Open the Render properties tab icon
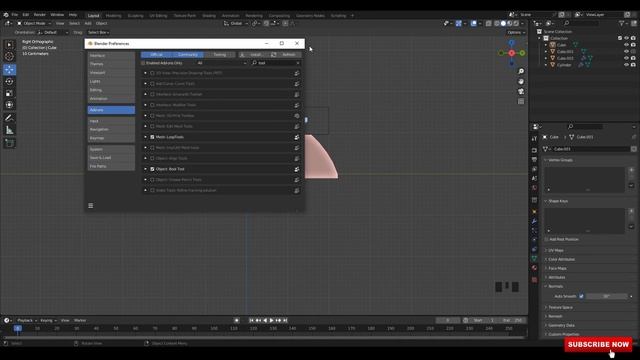 point(534,150)
